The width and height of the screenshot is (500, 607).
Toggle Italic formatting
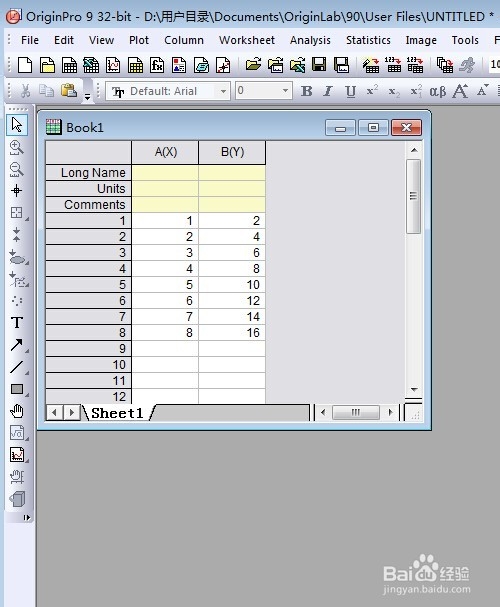pos(328,91)
